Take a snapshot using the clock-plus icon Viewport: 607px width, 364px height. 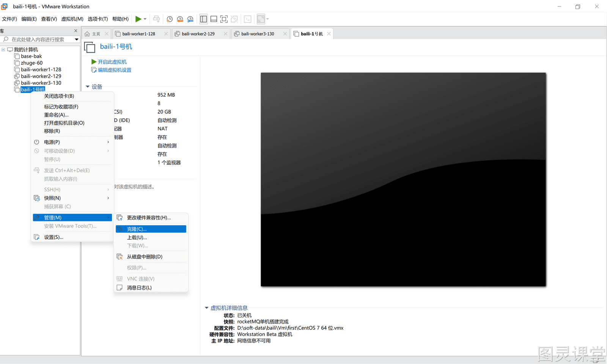[170, 19]
